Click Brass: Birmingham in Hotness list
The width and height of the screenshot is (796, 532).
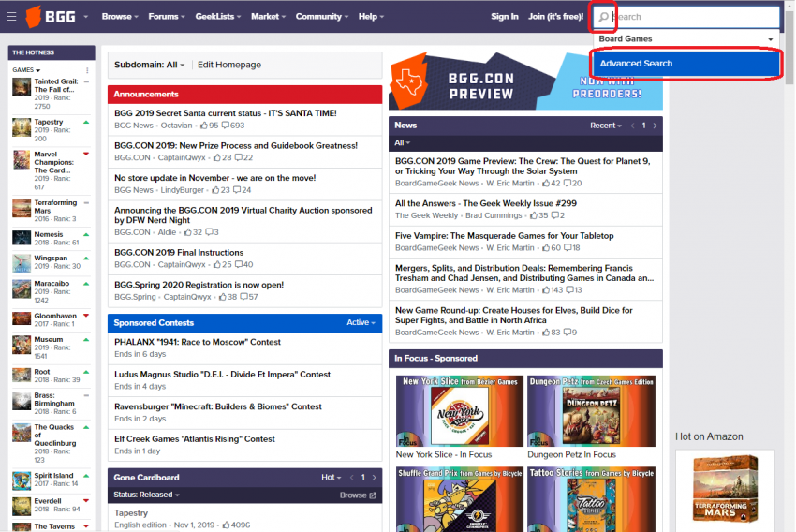pyautogui.click(x=54, y=400)
